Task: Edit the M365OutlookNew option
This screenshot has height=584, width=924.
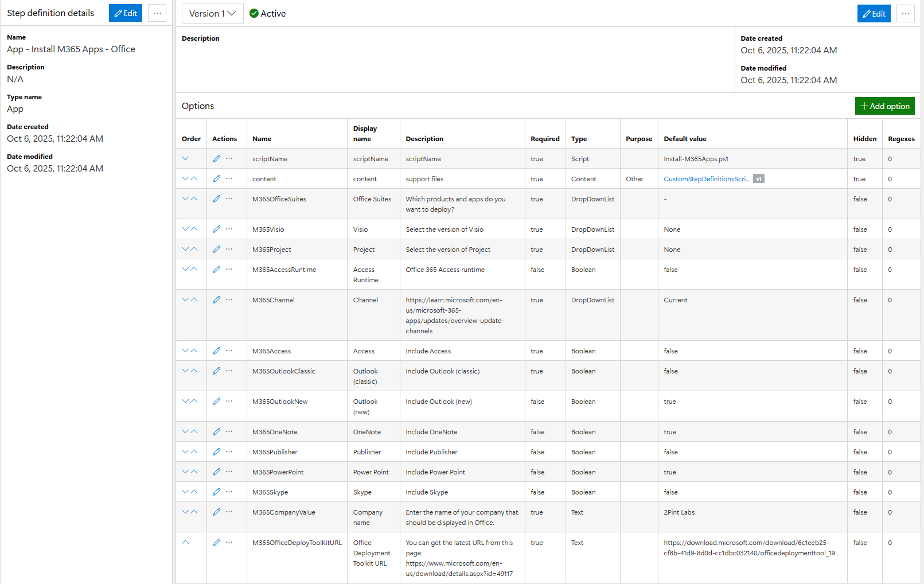Action: [216, 401]
